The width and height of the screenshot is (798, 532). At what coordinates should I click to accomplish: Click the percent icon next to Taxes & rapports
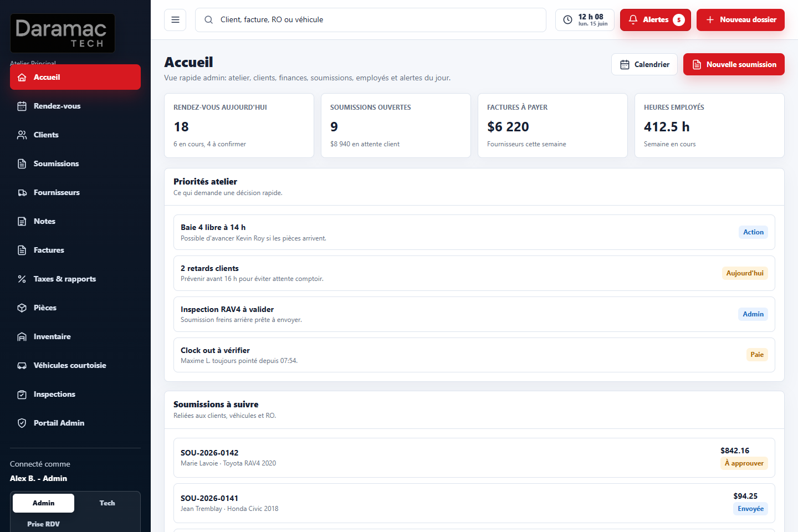pos(22,279)
